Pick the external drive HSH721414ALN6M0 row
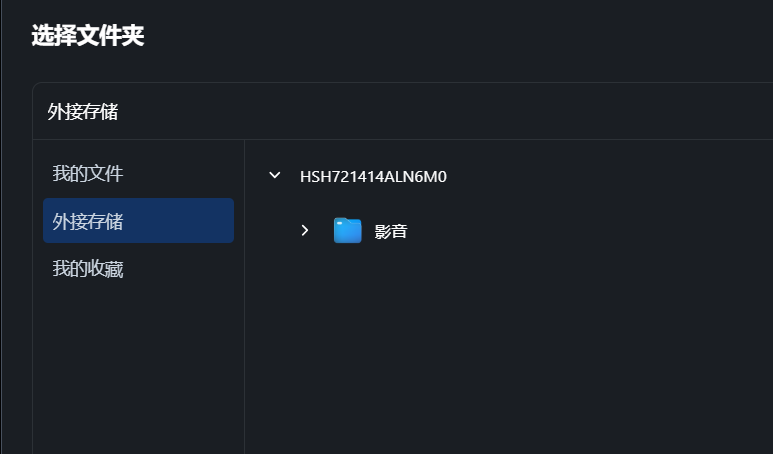The width and height of the screenshot is (773, 454). [373, 177]
